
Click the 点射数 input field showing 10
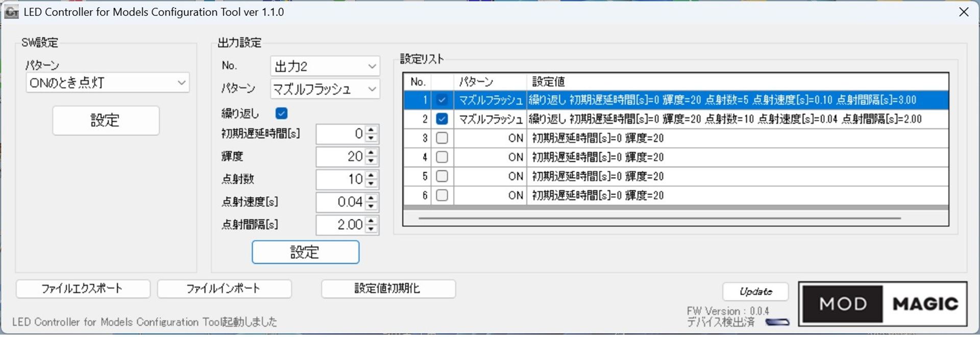(x=341, y=179)
